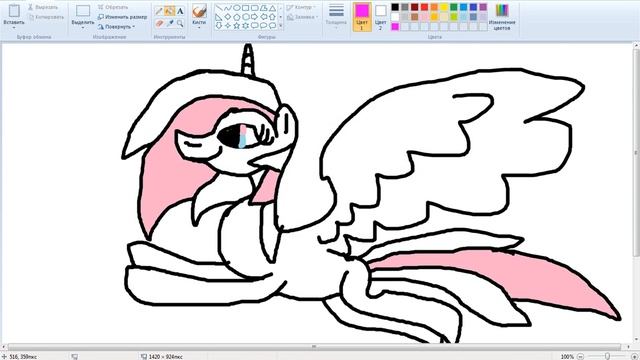Expand the full Shapes gallery
Image resolution: width=640 pixels, height=360 pixels.
pos(280,26)
